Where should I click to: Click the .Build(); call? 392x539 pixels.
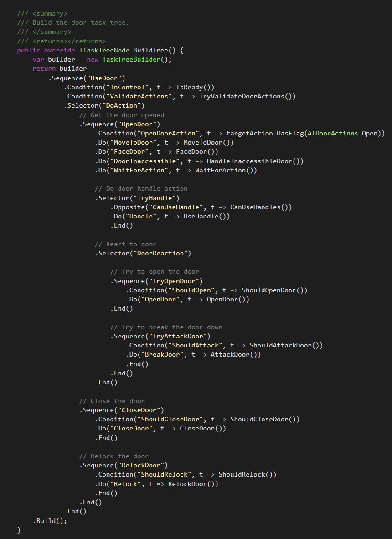click(50, 521)
